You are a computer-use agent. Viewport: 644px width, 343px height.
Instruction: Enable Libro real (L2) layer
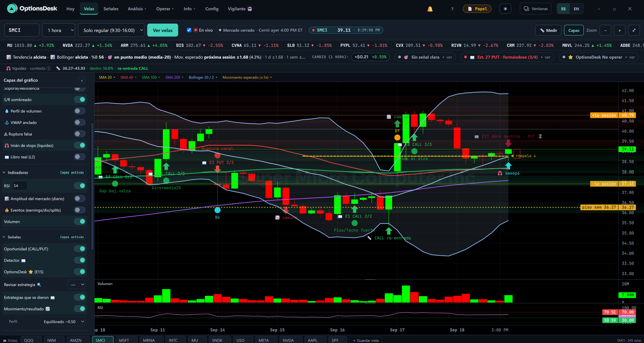pyautogui.click(x=80, y=157)
